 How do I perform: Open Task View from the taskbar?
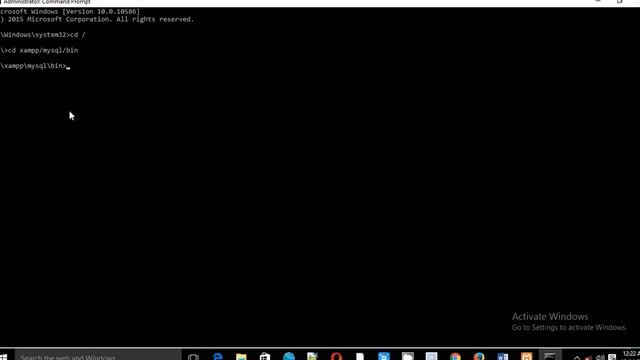pos(193,357)
